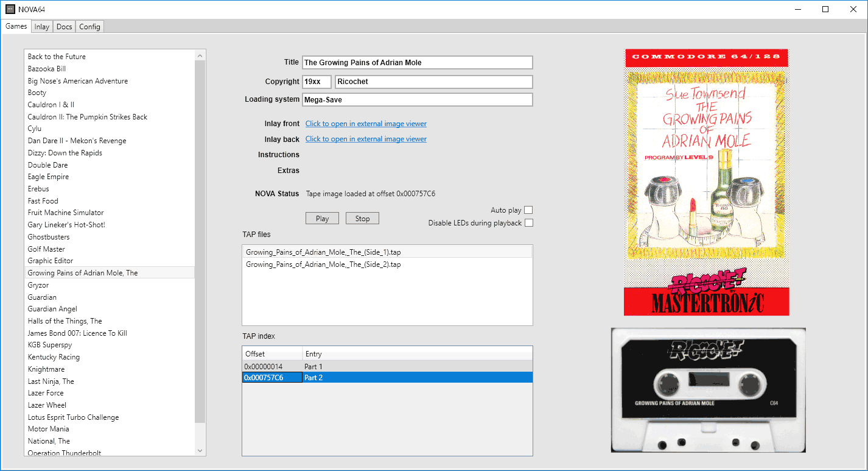868x471 pixels.
Task: Open Inlay front in external image viewer
Action: coord(366,124)
